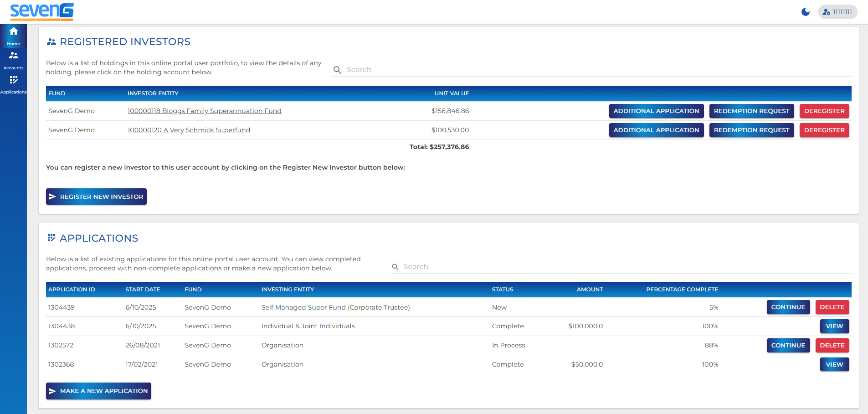Deregister A Very Schmick Superfund

click(x=824, y=130)
